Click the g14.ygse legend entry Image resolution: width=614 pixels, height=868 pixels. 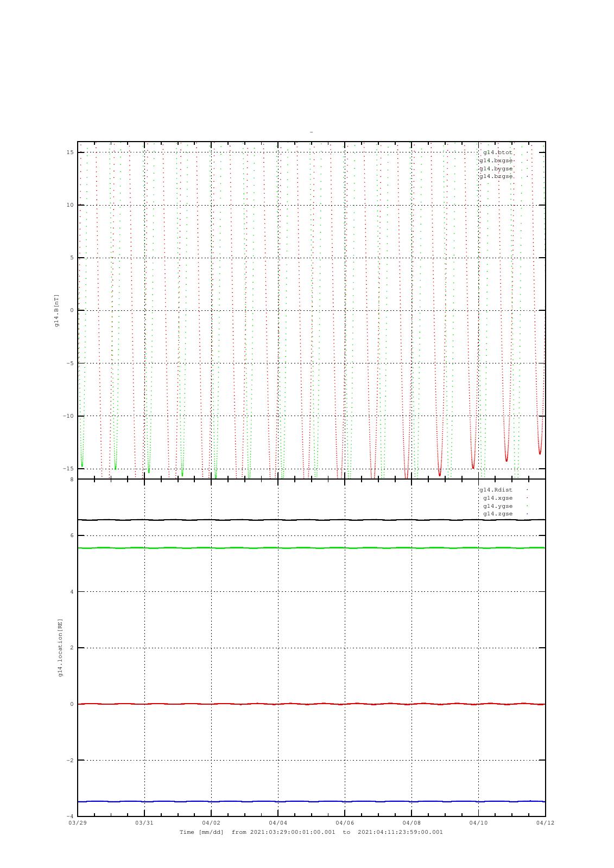click(498, 506)
